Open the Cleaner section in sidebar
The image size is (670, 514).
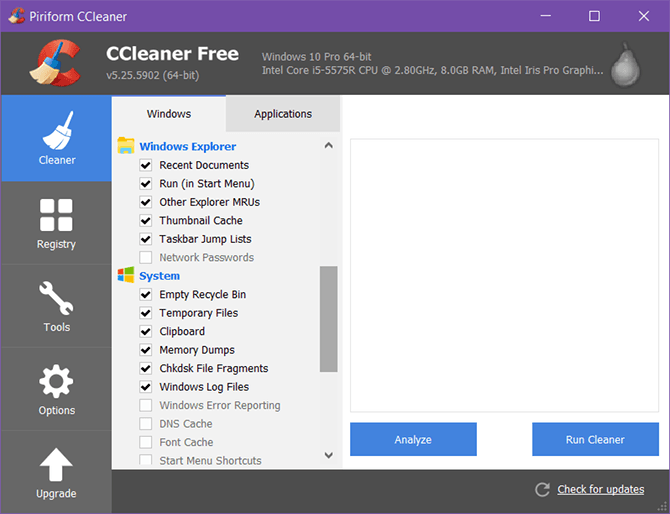pyautogui.click(x=56, y=138)
